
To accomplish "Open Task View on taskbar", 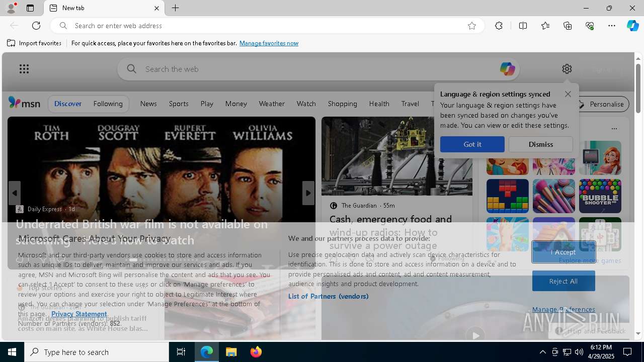I will 181,352.
